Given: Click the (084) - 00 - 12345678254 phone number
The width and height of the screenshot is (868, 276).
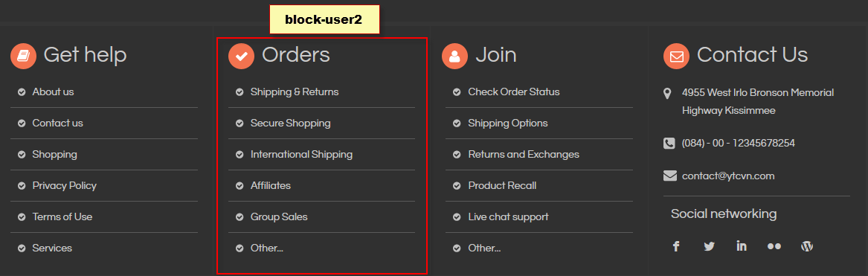Looking at the screenshot, I should click(x=739, y=143).
